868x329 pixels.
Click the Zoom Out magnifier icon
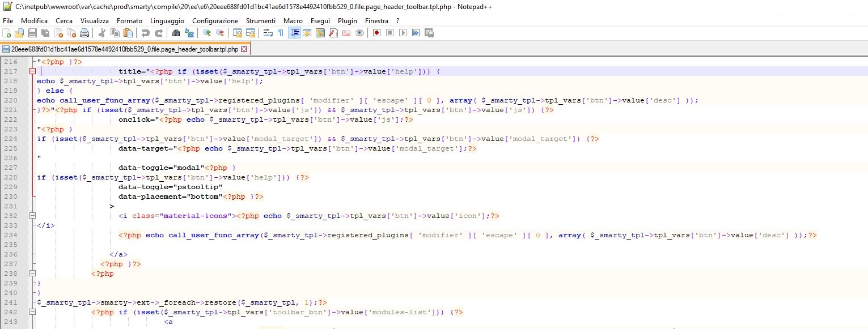(220, 33)
